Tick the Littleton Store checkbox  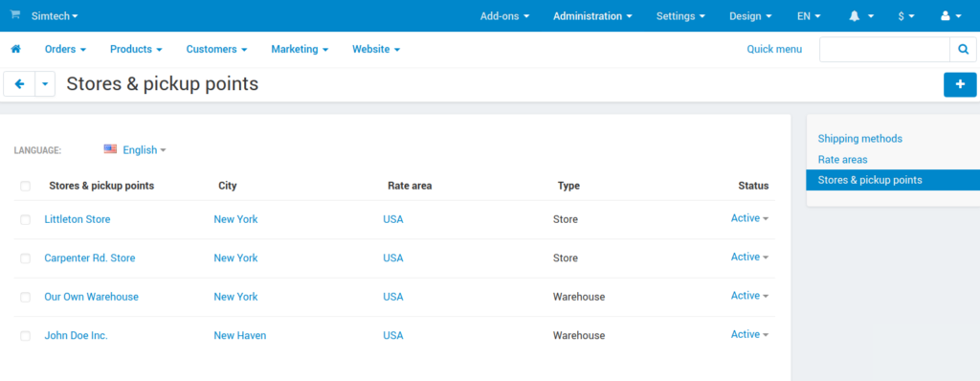(25, 219)
